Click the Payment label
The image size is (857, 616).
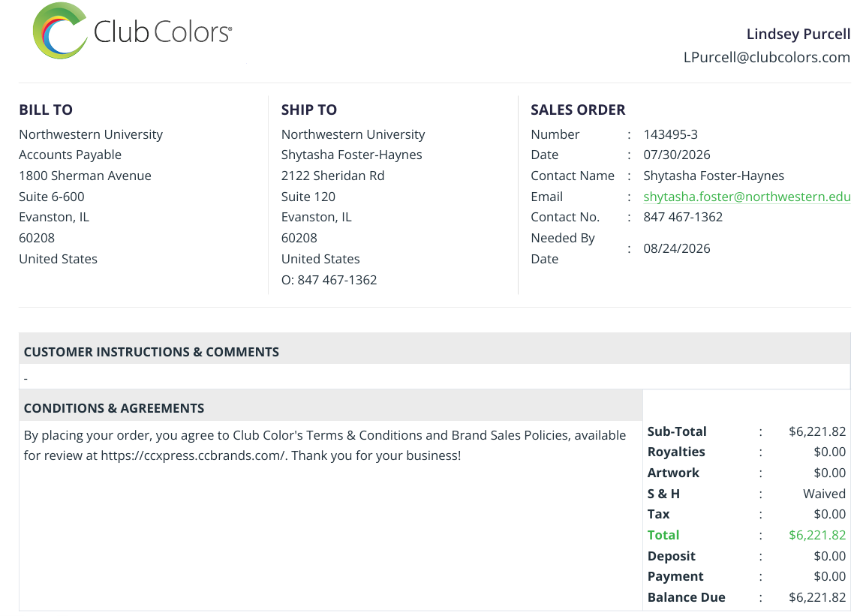click(x=675, y=577)
